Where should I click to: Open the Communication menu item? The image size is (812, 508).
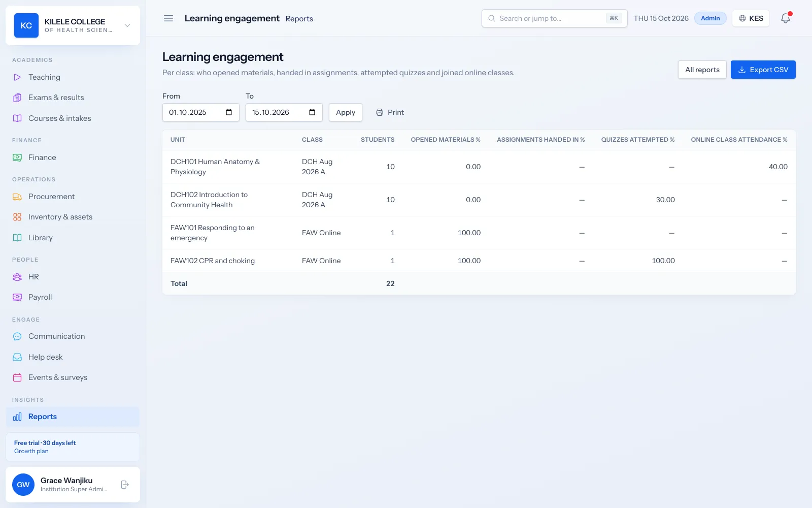point(73,336)
